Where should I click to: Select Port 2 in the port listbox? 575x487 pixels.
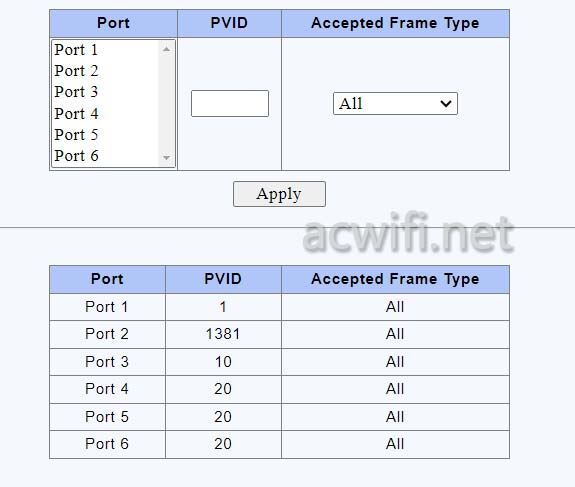point(106,71)
